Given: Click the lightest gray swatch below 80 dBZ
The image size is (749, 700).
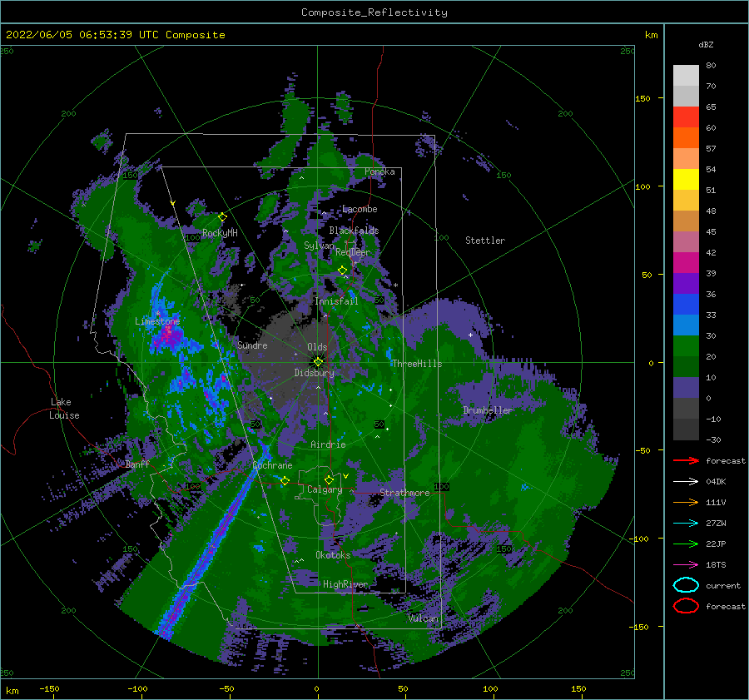Looking at the screenshot, I should pos(686,76).
